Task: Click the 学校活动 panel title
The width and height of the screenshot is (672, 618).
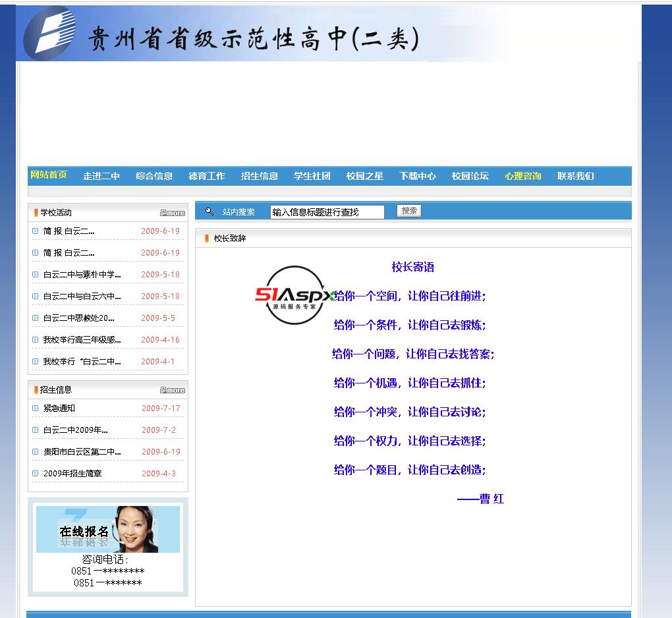Action: (x=56, y=213)
